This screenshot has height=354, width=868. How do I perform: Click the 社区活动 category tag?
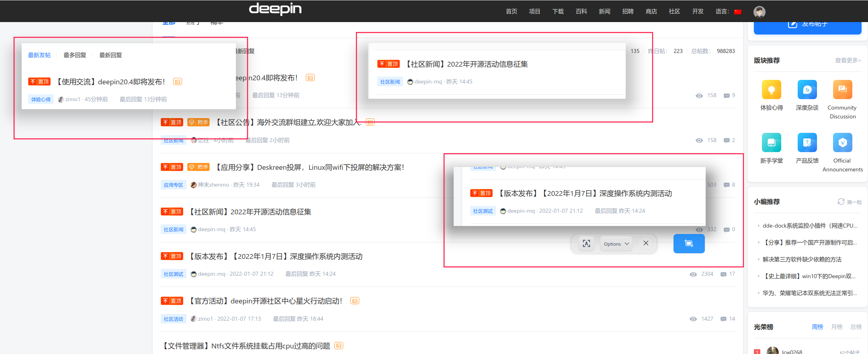tap(174, 319)
